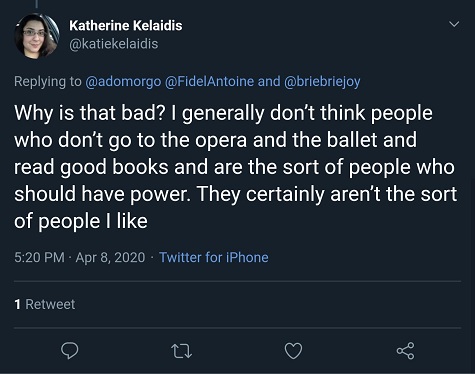Visit the @FidelAntoine mention
Image resolution: width=475 pixels, height=374 pixels.
tap(209, 81)
